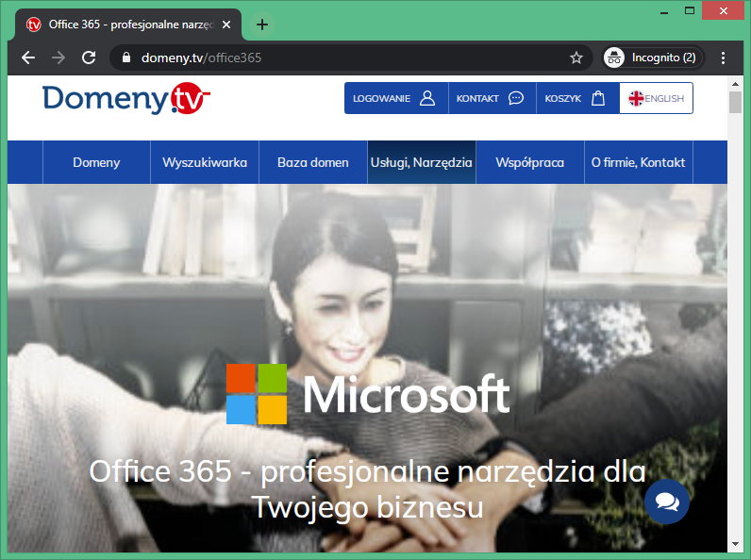Viewport: 751px width, 560px height.
Task: Select the Office 365 browser tab
Action: coord(128,25)
